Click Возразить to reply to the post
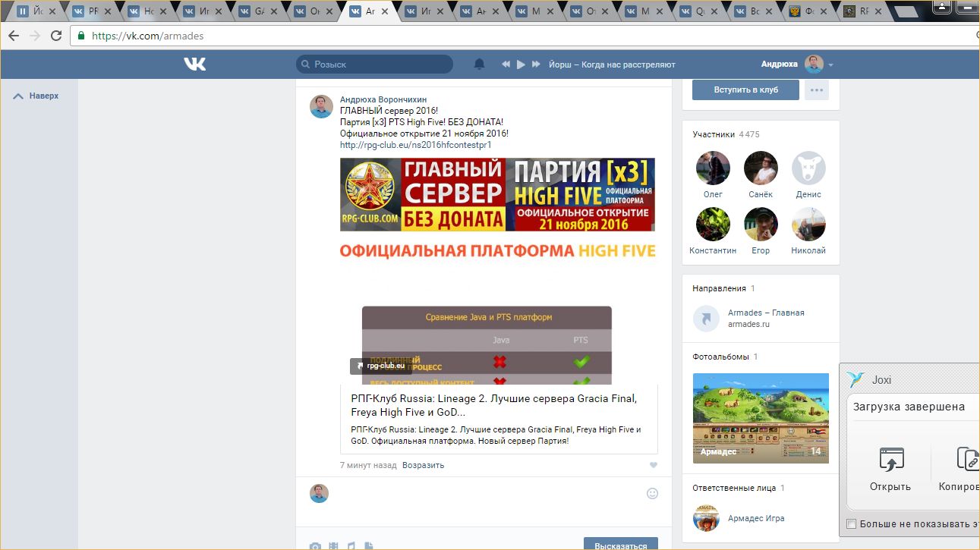 pyautogui.click(x=423, y=465)
